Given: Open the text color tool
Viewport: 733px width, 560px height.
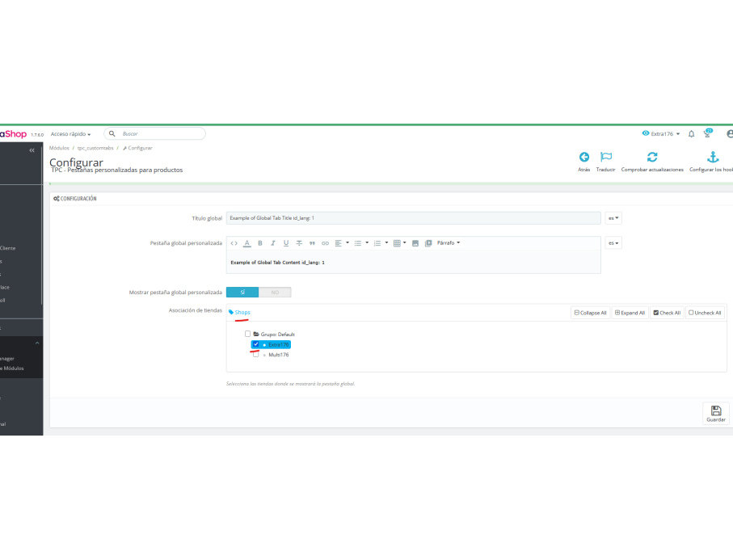Looking at the screenshot, I should click(x=246, y=243).
